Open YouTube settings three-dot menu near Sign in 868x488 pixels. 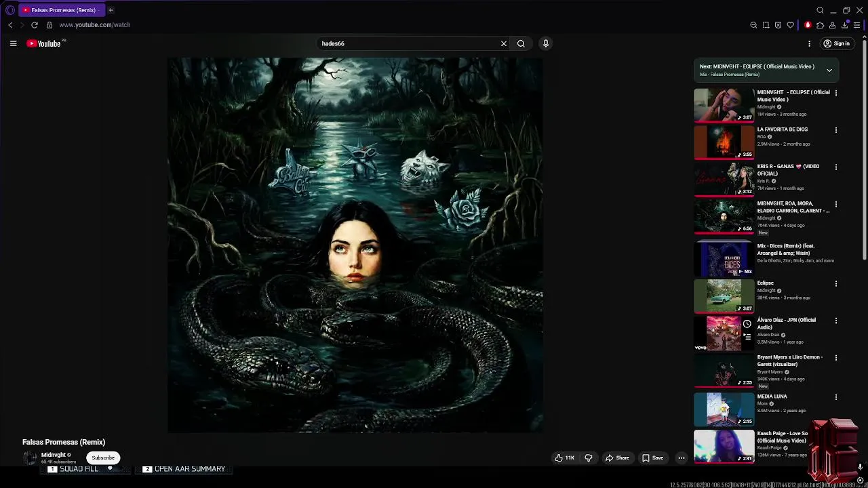pyautogui.click(x=809, y=43)
